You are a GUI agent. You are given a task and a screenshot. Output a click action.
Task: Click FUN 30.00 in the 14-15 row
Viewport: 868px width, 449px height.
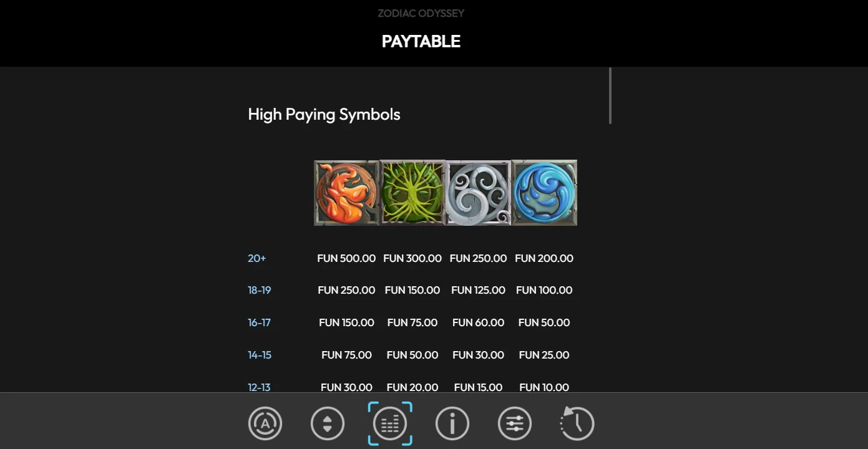click(479, 355)
